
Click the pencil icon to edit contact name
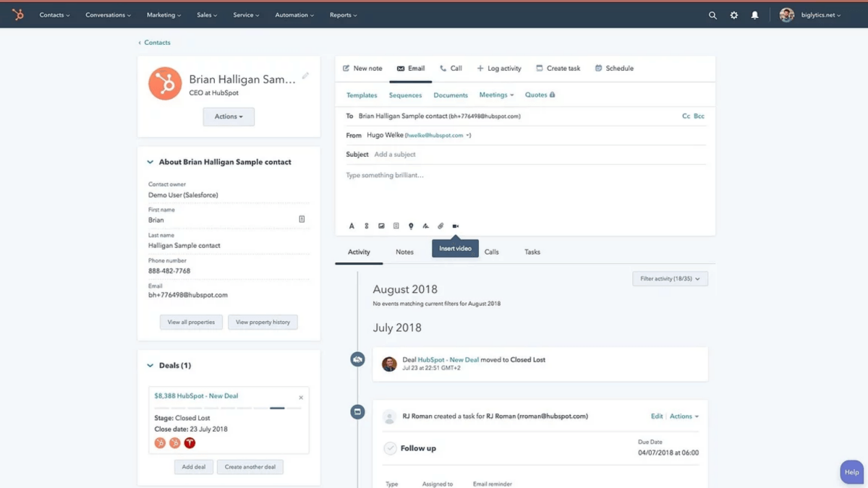(x=305, y=76)
